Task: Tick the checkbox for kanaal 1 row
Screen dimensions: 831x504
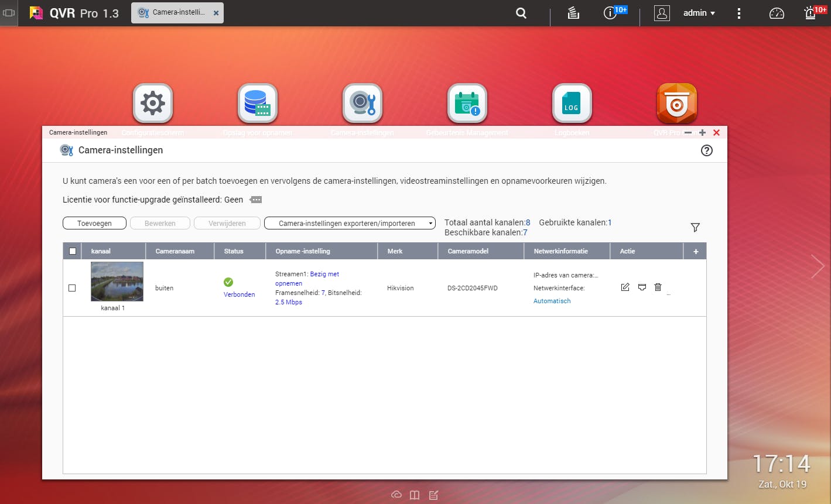Action: [x=72, y=288]
